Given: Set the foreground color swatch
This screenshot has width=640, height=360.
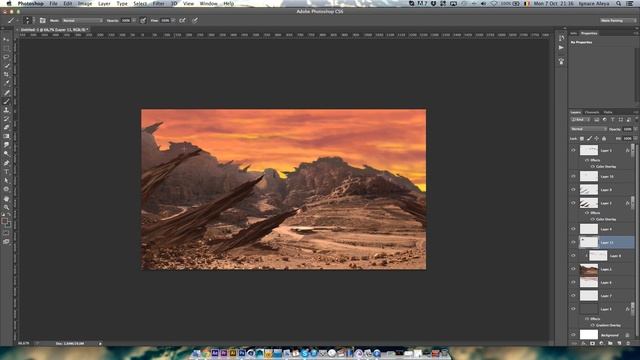Looking at the screenshot, I should click(4, 221).
